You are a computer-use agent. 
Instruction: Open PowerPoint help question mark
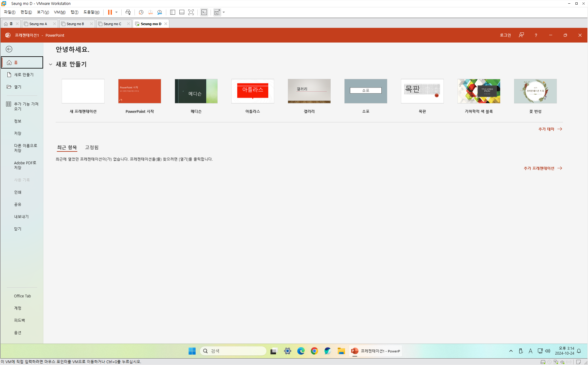tap(536, 35)
